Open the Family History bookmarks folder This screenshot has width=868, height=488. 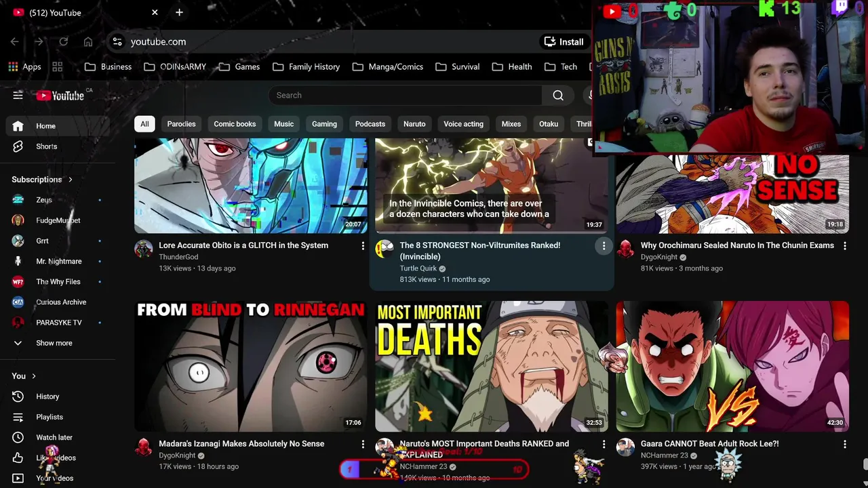point(306,66)
